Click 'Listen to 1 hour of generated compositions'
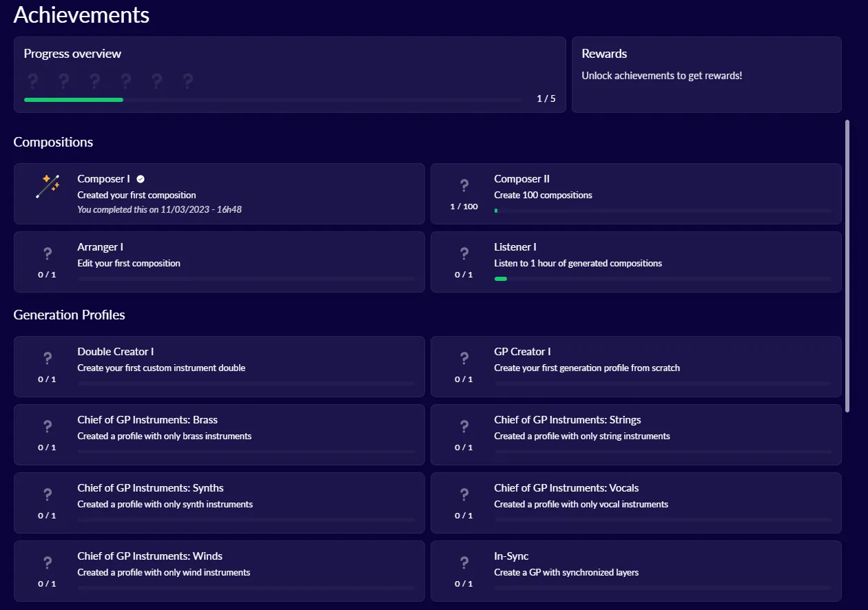 tap(578, 263)
